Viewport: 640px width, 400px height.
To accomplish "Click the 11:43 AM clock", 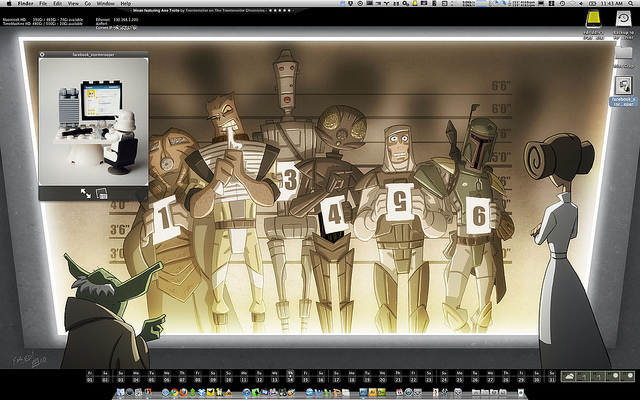I will (x=611, y=3).
